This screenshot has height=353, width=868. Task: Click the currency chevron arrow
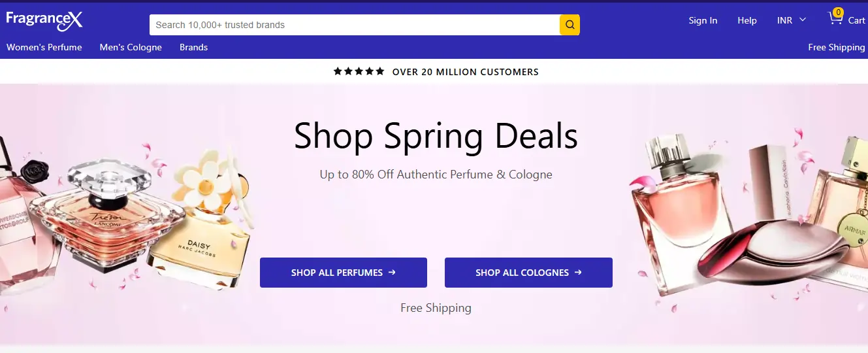pos(803,20)
